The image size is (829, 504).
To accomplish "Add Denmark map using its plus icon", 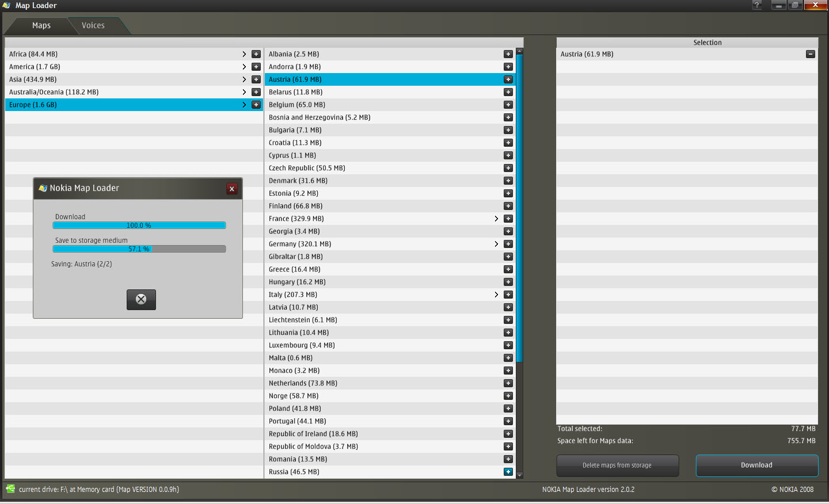I will [508, 181].
